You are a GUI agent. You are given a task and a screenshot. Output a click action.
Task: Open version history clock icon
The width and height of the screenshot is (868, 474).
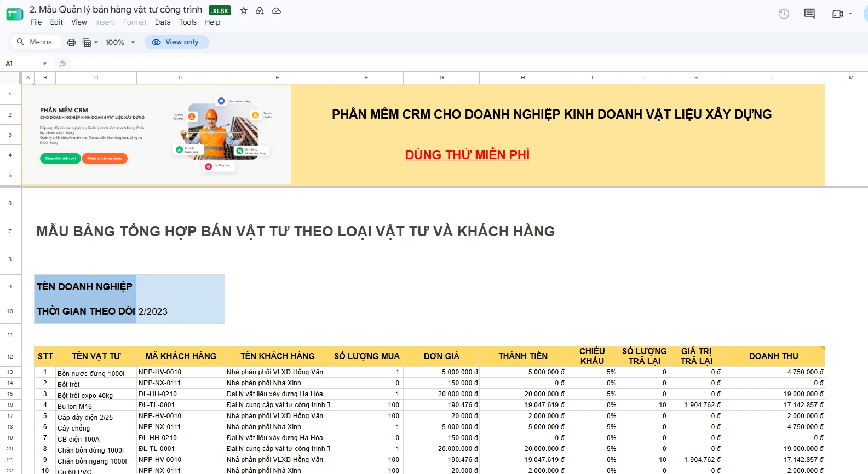784,14
